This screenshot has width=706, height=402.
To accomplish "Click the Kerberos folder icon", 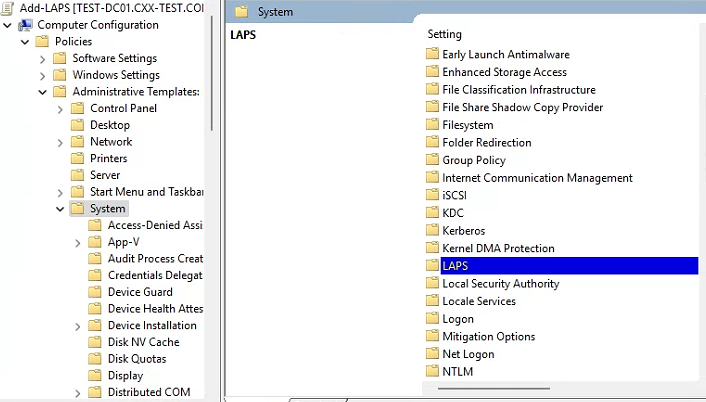I will pos(432,231).
